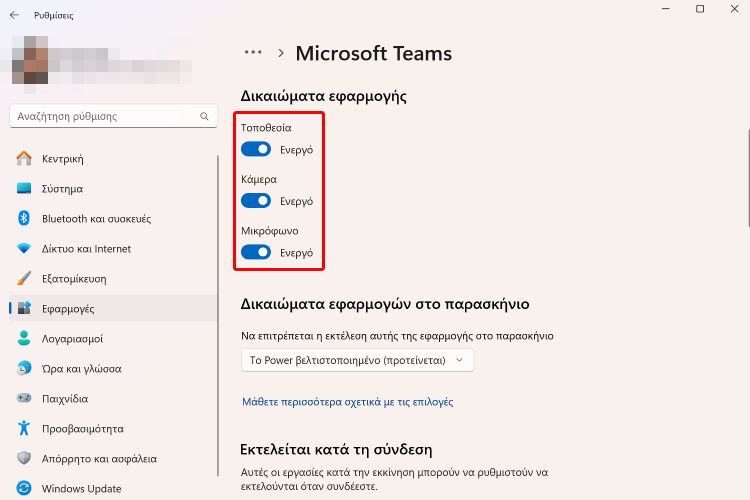Minimize the Settings window
Screen dimensions: 750x500
coord(665,9)
